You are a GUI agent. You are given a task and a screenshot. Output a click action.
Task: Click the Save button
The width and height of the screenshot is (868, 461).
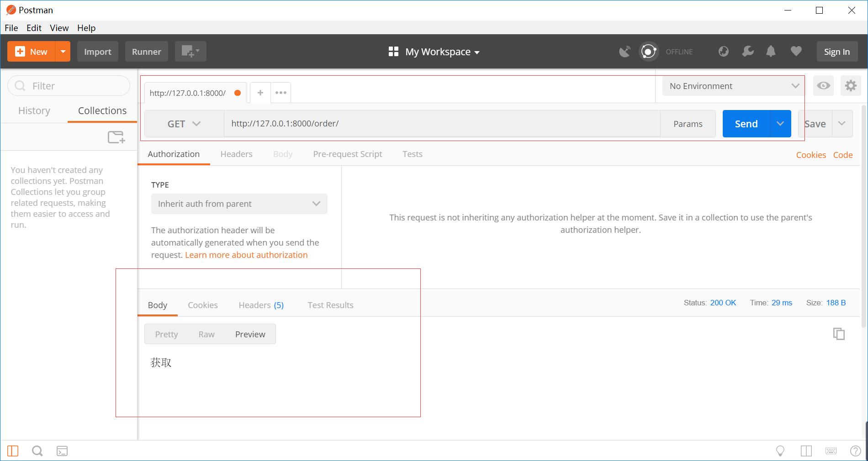815,124
